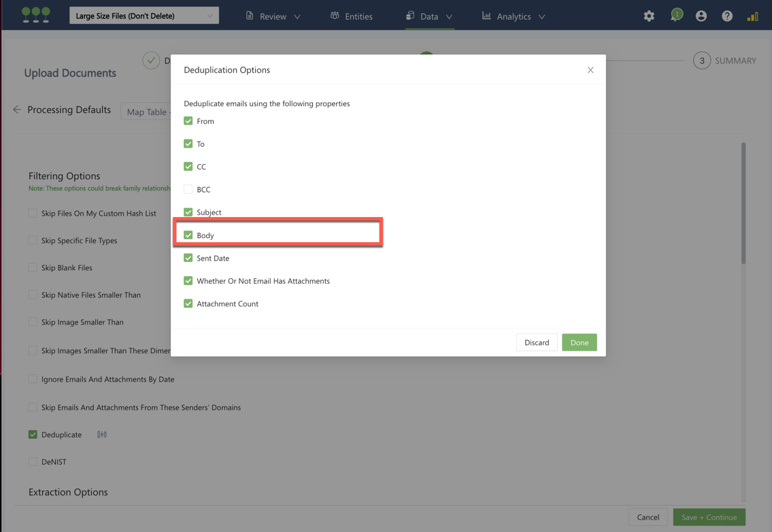This screenshot has height=532, width=772.
Task: Click the help question mark icon
Action: point(727,16)
